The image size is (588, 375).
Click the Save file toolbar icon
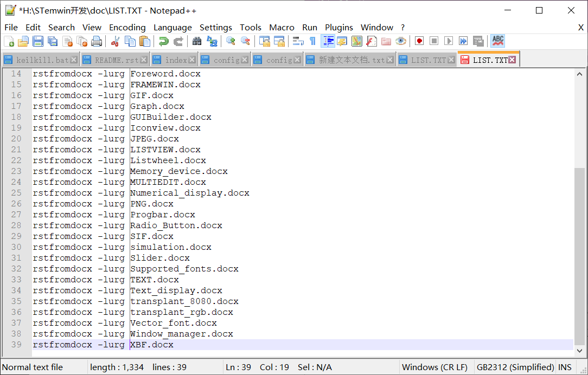[x=38, y=41]
